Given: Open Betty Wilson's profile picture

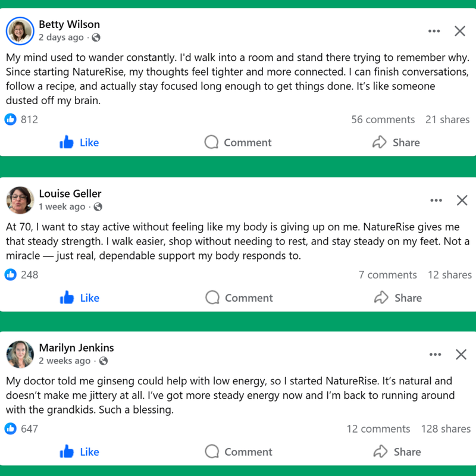Looking at the screenshot, I should (x=20, y=31).
